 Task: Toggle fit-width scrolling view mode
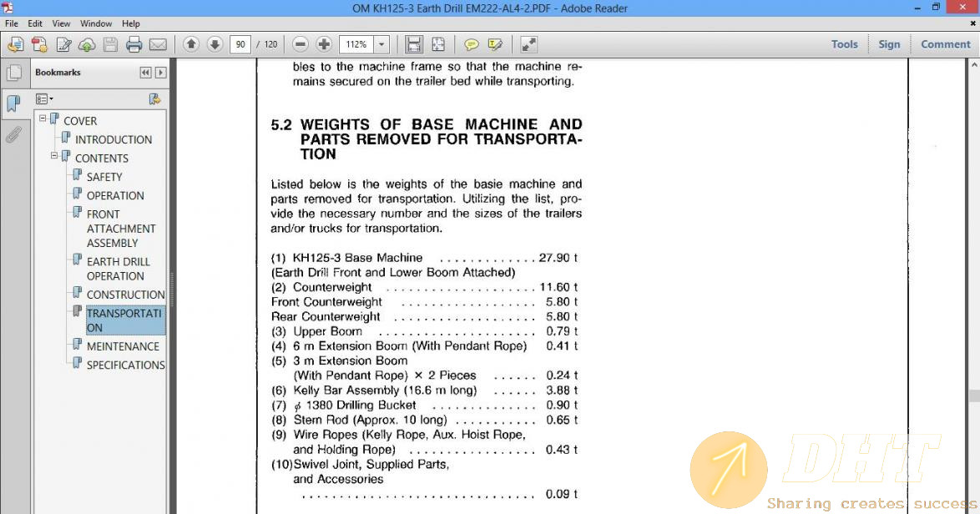pos(413,44)
